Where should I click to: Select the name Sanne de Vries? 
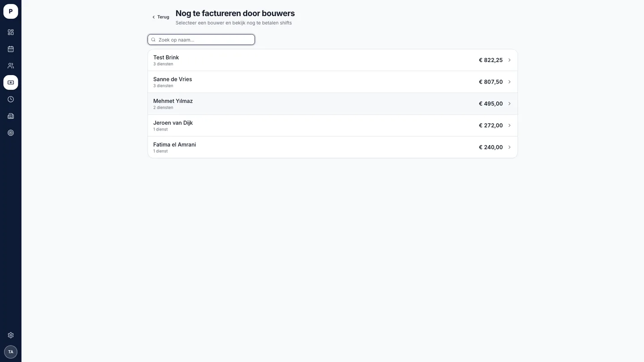[173, 79]
